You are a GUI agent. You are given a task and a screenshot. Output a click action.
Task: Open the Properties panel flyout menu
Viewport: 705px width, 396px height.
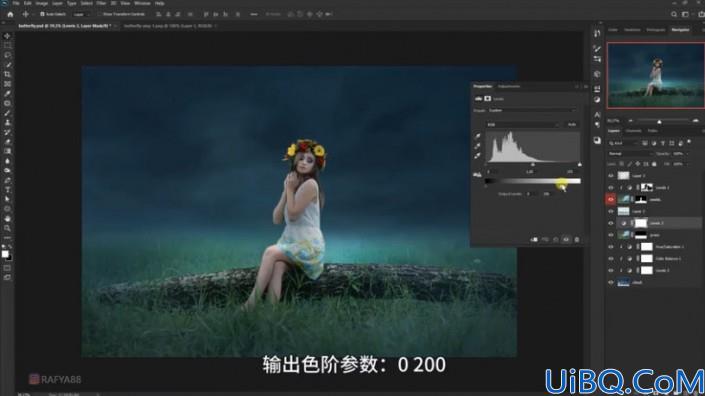coord(586,86)
